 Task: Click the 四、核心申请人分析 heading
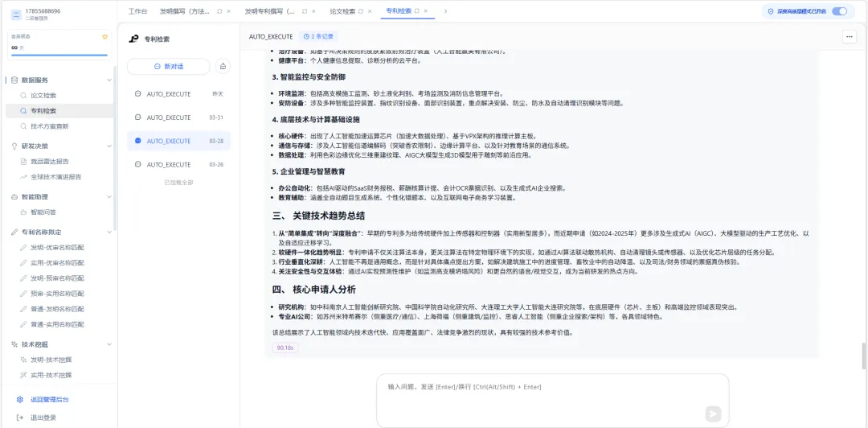click(x=314, y=290)
